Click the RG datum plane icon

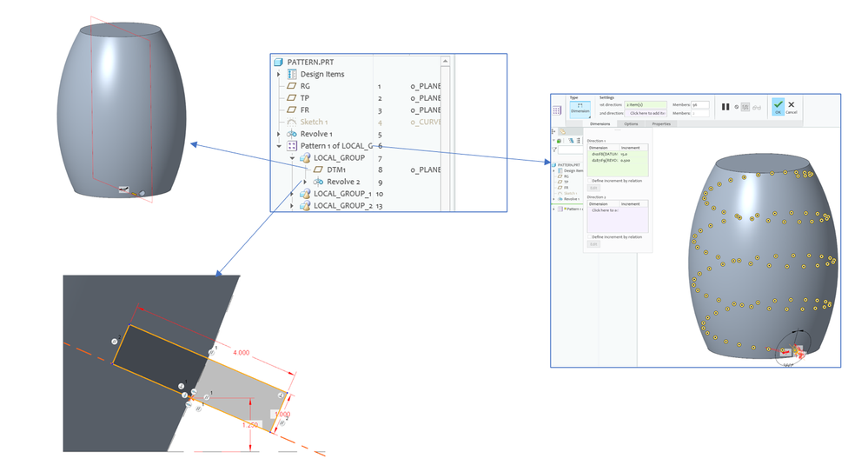[x=292, y=87]
